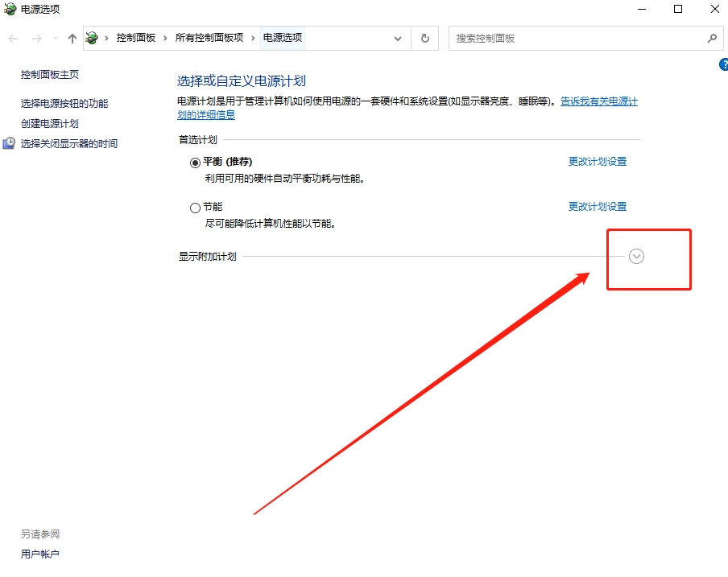728x577 pixels.
Task: Click the title bar power plug icon
Action: 10,9
